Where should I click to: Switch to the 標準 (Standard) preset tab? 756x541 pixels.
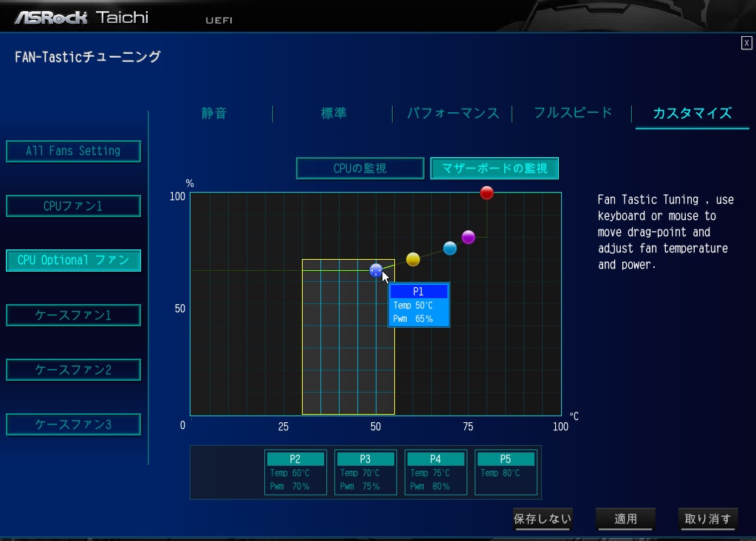coord(333,113)
